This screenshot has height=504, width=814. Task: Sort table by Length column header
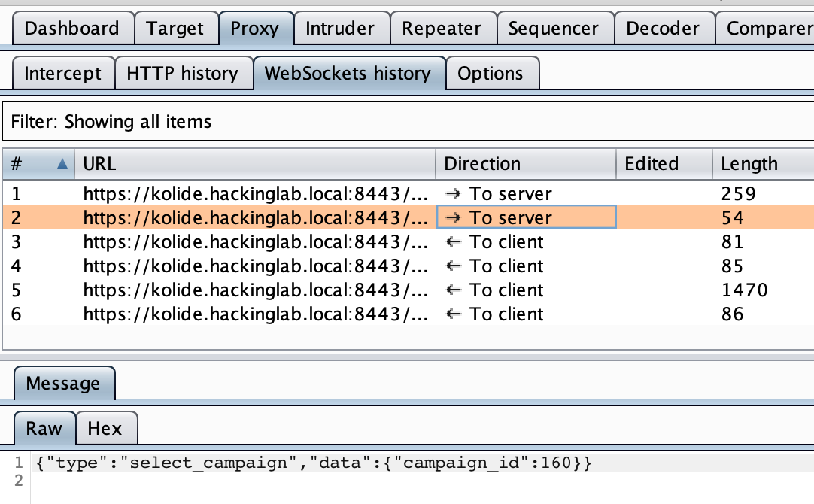[761, 163]
